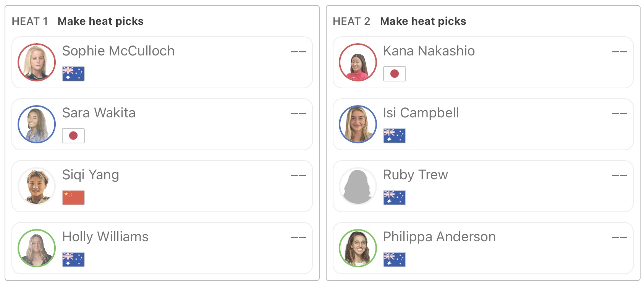Click Kana Nakashio's Japan flag icon
This screenshot has width=644, height=286.
click(394, 74)
